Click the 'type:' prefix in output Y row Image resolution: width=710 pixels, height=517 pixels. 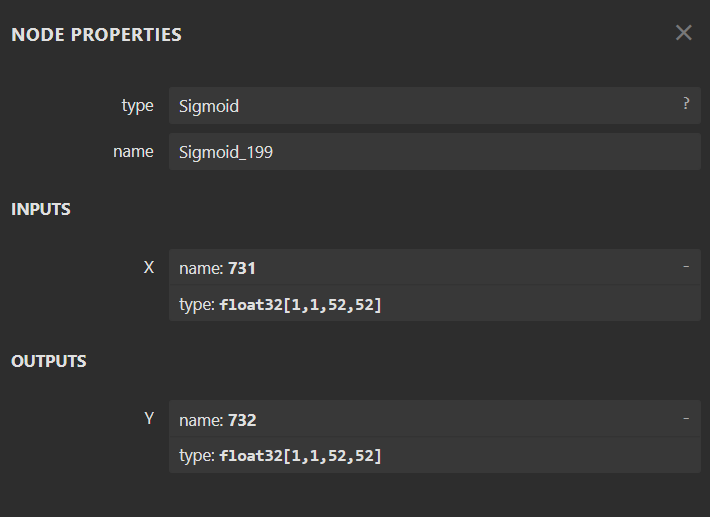pyautogui.click(x=197, y=456)
